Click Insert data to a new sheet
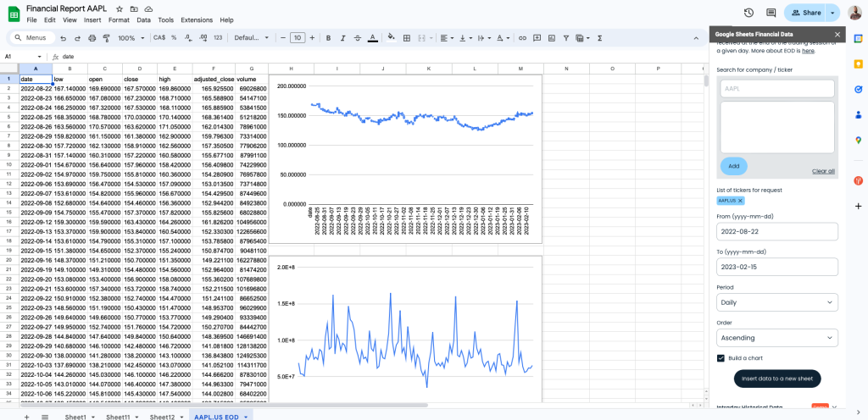The width and height of the screenshot is (868, 420). pos(776,379)
